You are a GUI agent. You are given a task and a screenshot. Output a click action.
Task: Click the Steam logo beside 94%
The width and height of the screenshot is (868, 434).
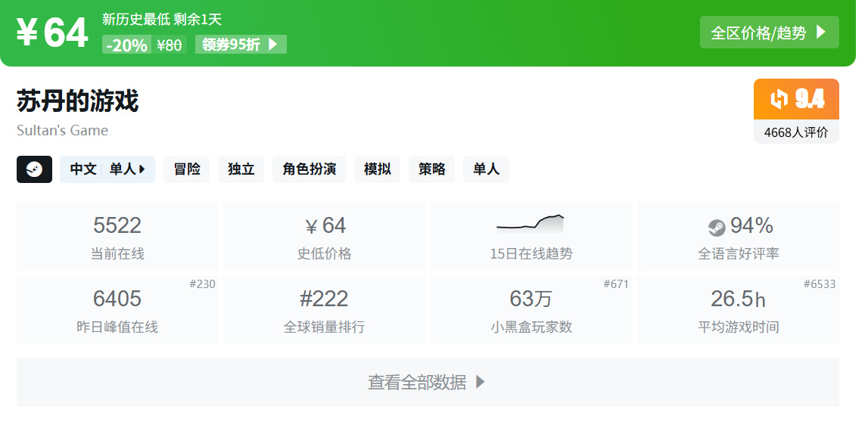[717, 228]
